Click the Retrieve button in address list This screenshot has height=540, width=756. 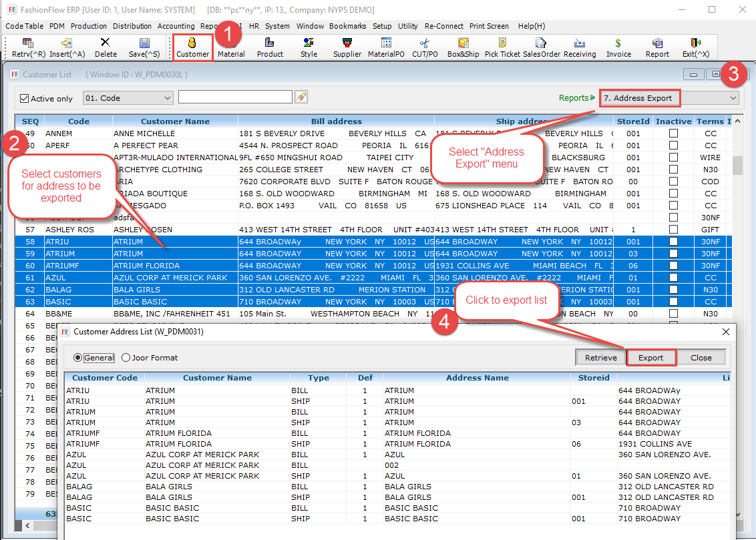click(600, 358)
